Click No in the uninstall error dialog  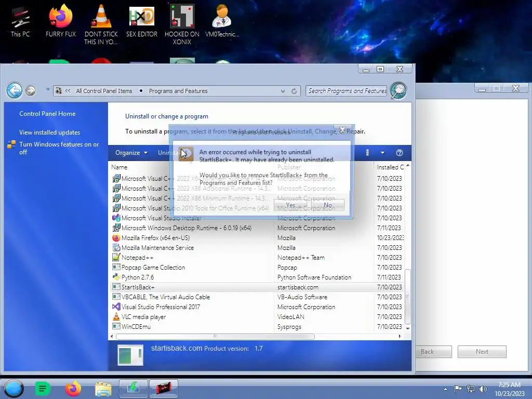(x=327, y=205)
